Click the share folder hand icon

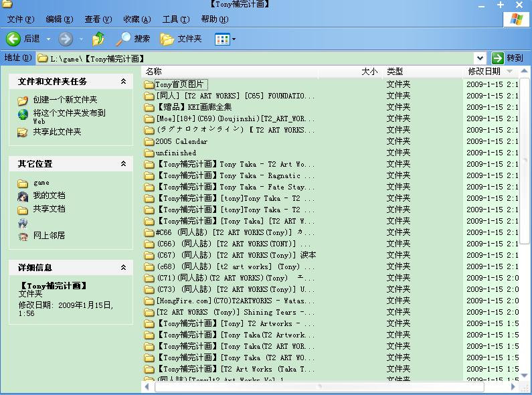pos(23,133)
